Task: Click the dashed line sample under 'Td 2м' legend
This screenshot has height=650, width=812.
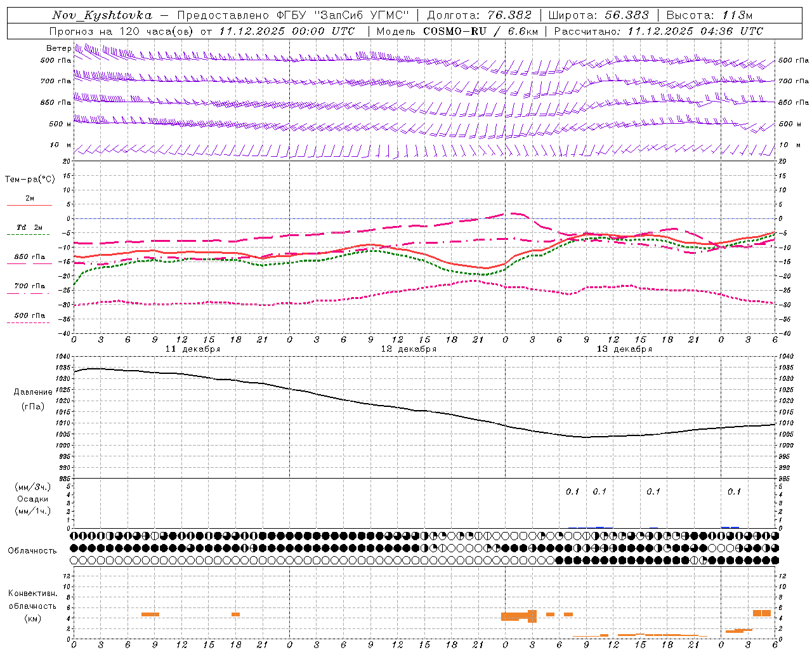Action: click(28, 234)
